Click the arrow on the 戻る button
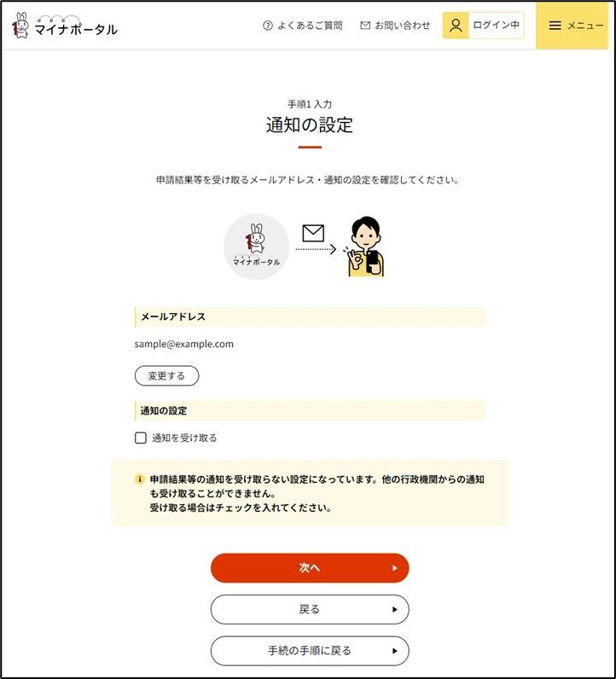616x679 pixels. click(395, 610)
